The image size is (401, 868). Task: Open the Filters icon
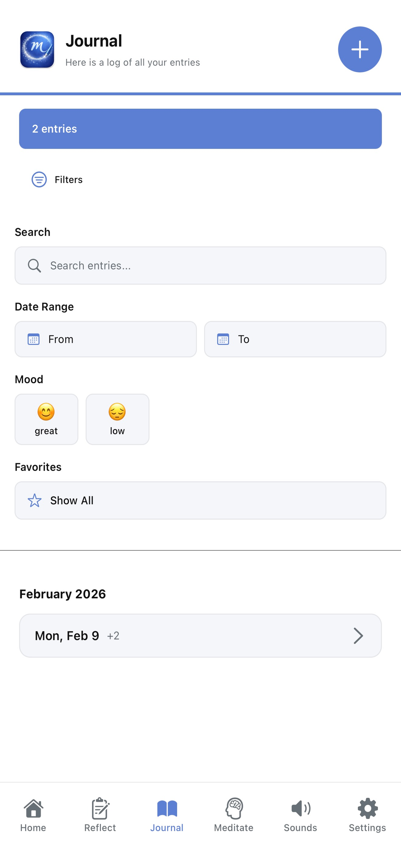click(x=39, y=179)
